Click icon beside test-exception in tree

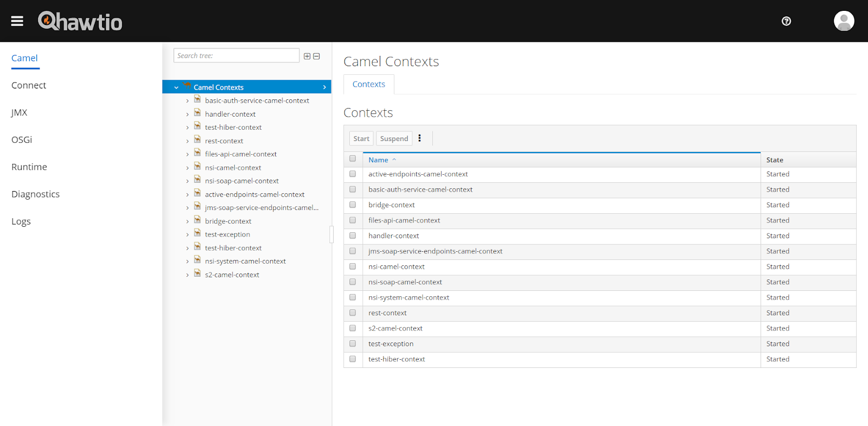click(197, 233)
